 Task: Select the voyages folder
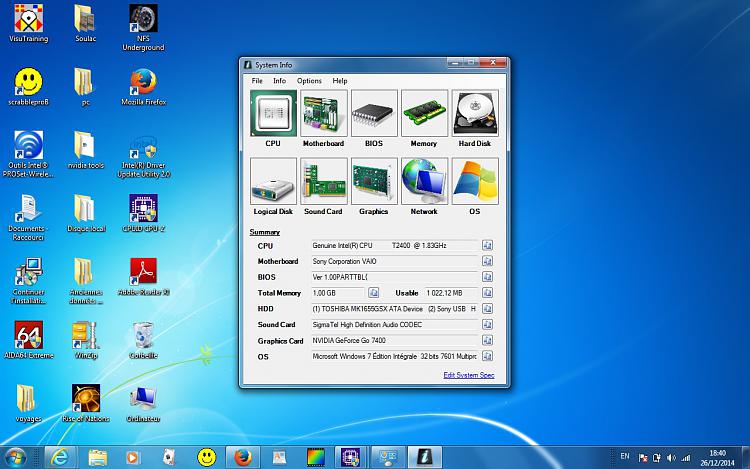tap(29, 404)
